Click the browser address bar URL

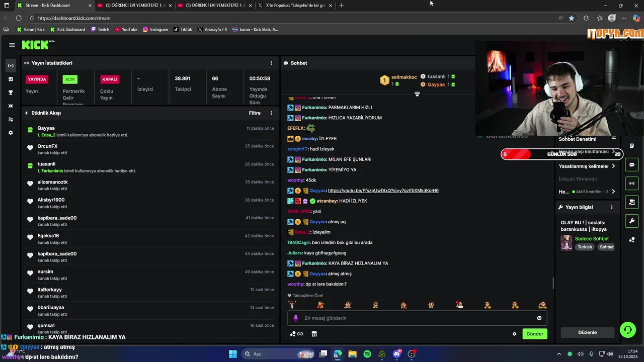74,18
